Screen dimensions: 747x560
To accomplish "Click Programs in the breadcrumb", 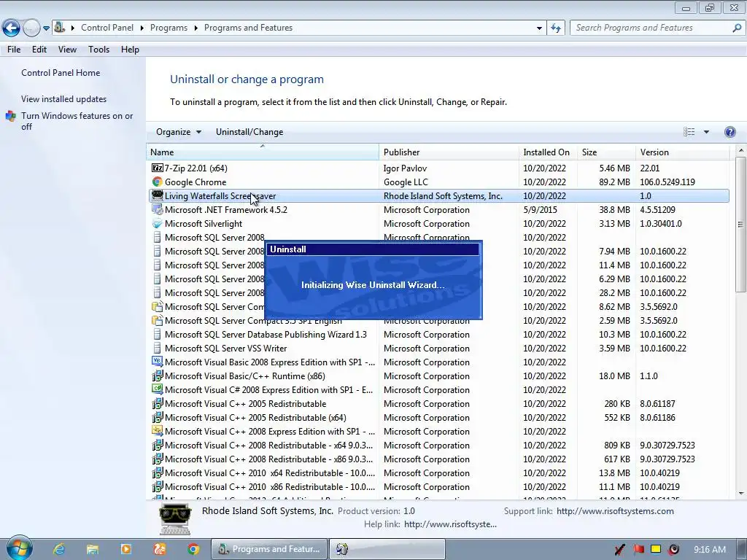I will 169,28.
